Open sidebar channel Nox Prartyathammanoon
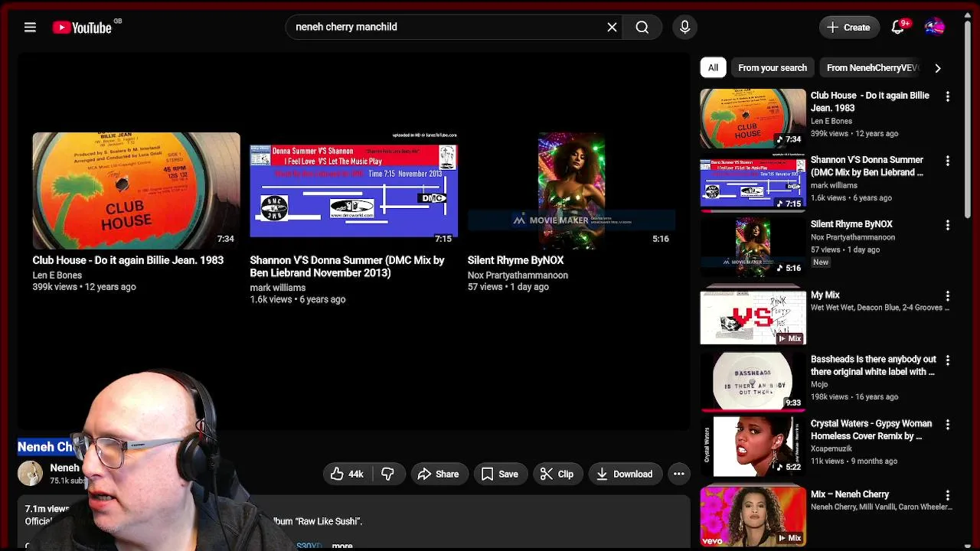Screen dimensions: 980x551 (x=853, y=237)
